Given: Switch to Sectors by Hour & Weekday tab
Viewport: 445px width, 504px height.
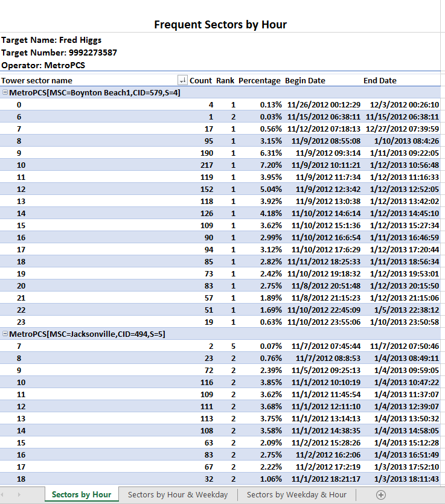Looking at the screenshot, I should point(178,494).
